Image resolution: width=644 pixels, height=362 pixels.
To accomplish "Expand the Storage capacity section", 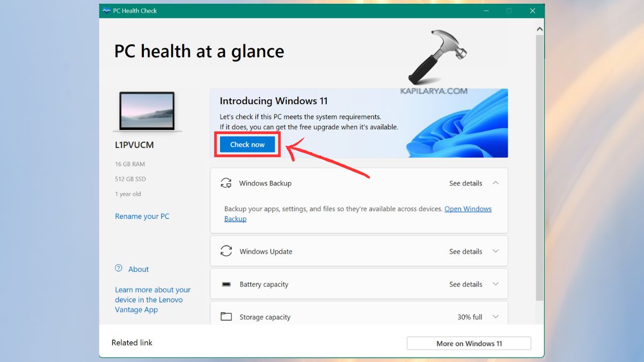I will point(495,316).
